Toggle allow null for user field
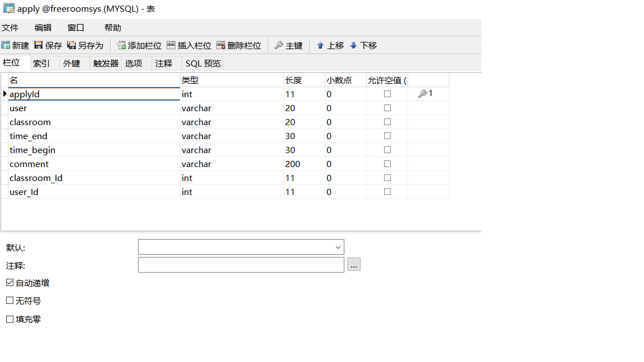644x362 pixels. (387, 108)
